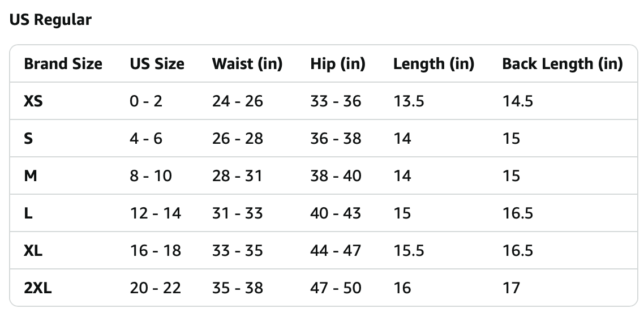Click the Brand Size column header
This screenshot has width=644, height=334.
[x=63, y=64]
